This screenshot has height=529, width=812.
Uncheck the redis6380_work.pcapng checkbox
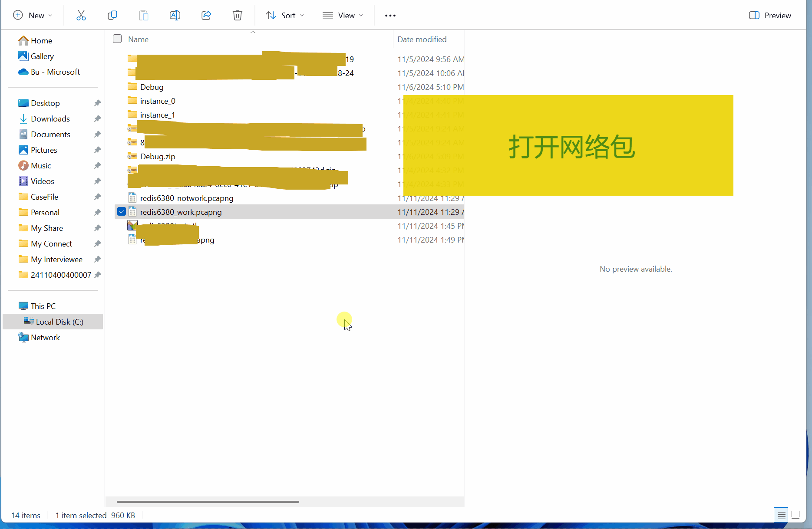[122, 212]
